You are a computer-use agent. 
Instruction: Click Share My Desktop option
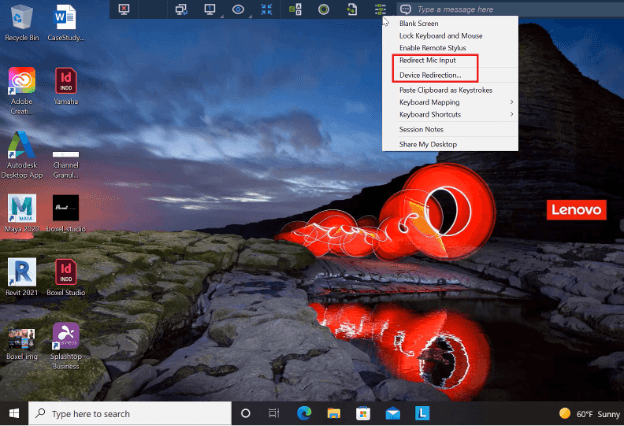click(430, 144)
